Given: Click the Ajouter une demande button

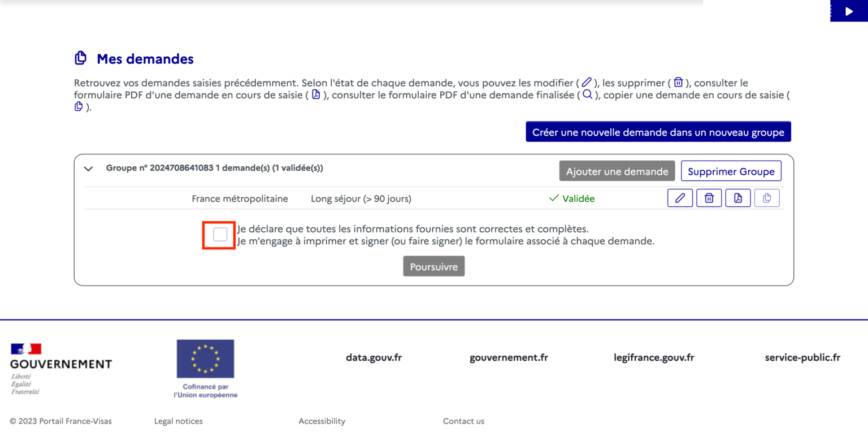Looking at the screenshot, I should [x=617, y=171].
